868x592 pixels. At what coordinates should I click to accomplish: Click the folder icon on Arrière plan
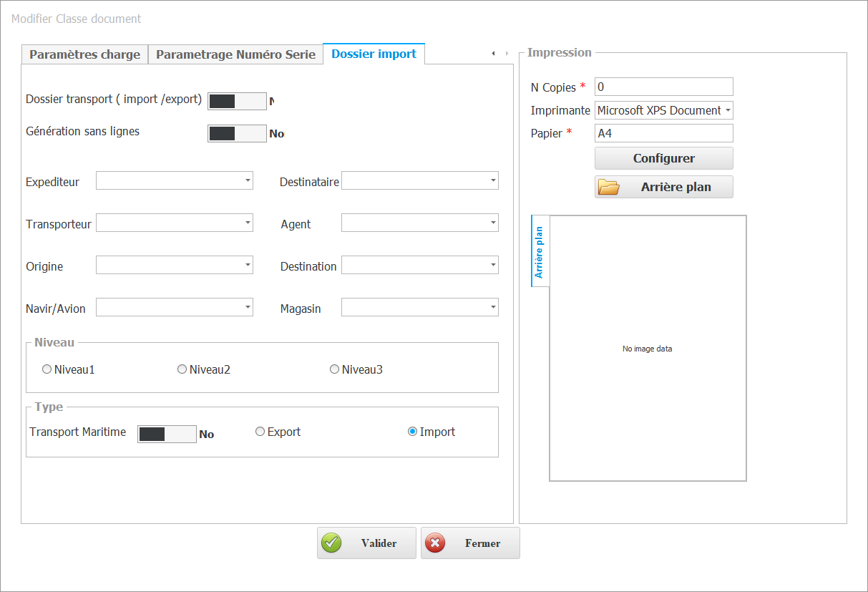tap(608, 188)
